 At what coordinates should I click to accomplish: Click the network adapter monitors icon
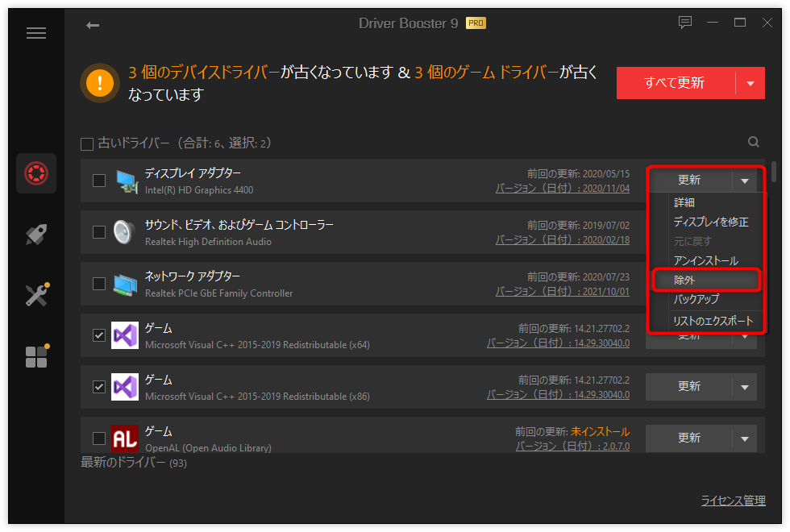point(126,285)
